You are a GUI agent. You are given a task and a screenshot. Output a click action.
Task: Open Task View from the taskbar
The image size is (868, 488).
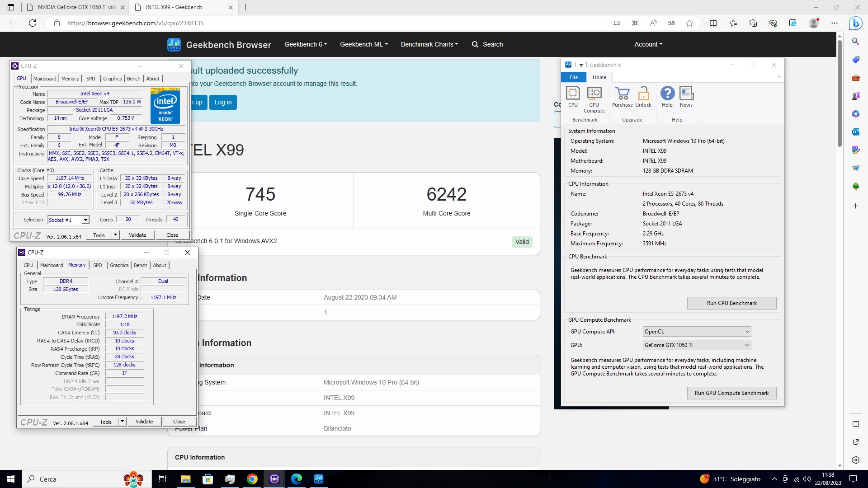coord(163,479)
